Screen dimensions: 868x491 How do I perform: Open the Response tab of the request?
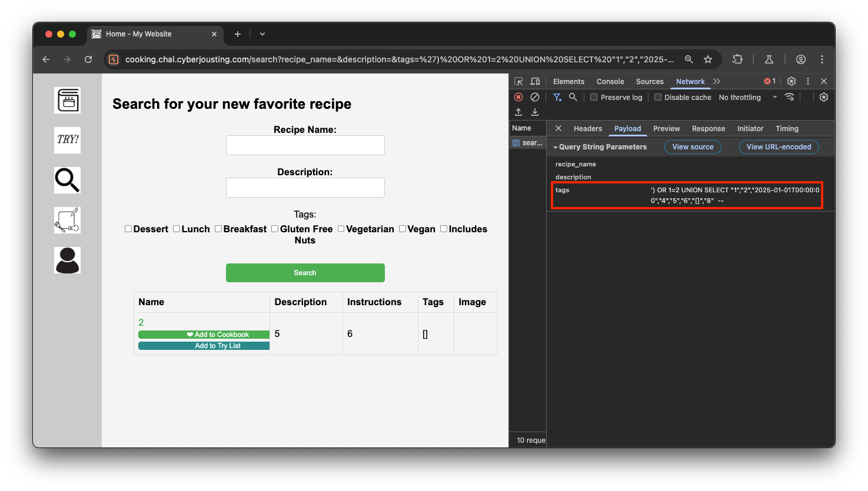pos(709,129)
